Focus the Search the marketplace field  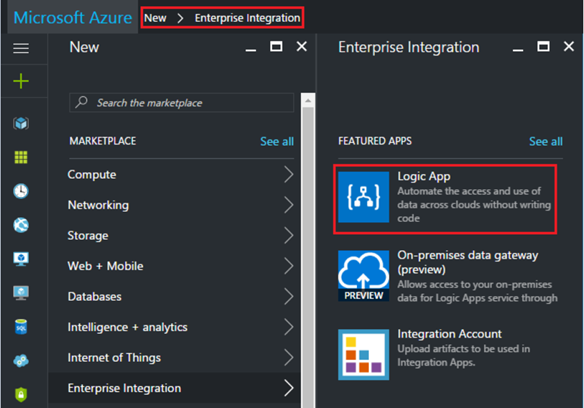[181, 102]
